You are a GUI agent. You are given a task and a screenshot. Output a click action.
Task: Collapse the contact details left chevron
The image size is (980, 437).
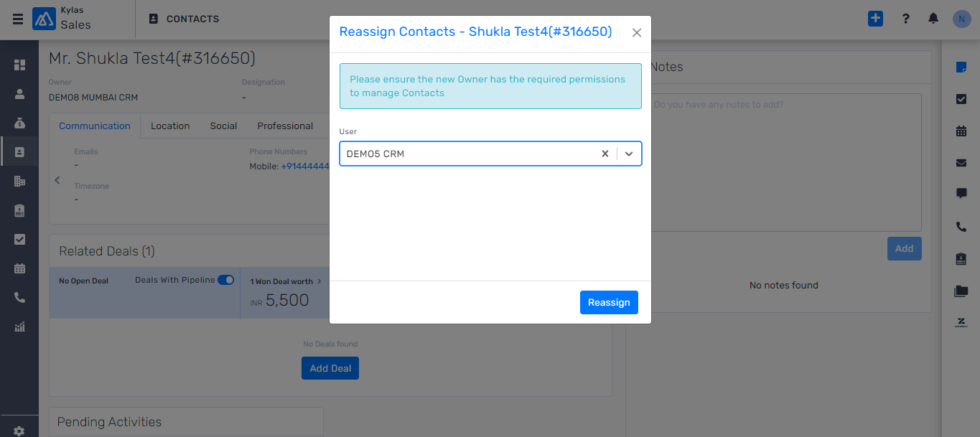point(57,180)
